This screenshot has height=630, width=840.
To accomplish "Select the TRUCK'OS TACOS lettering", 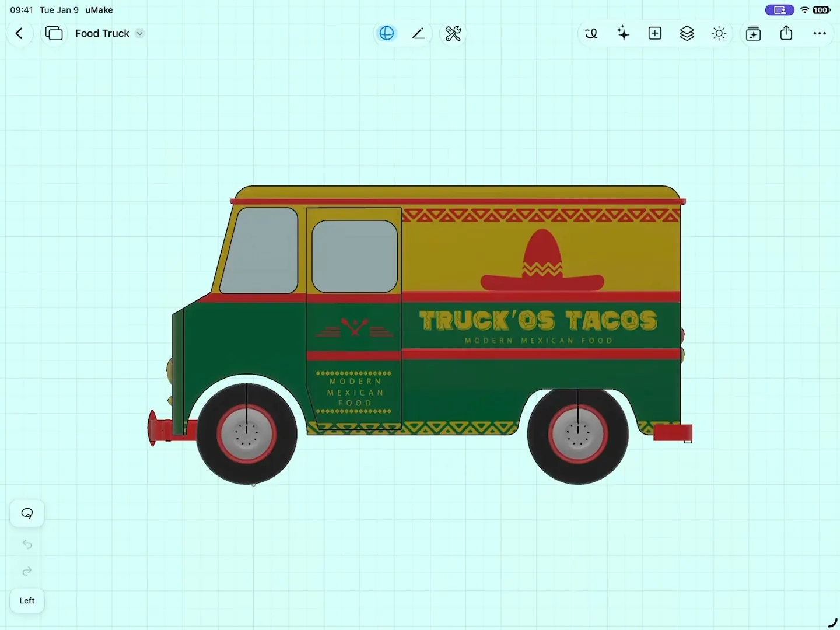I will tap(538, 321).
